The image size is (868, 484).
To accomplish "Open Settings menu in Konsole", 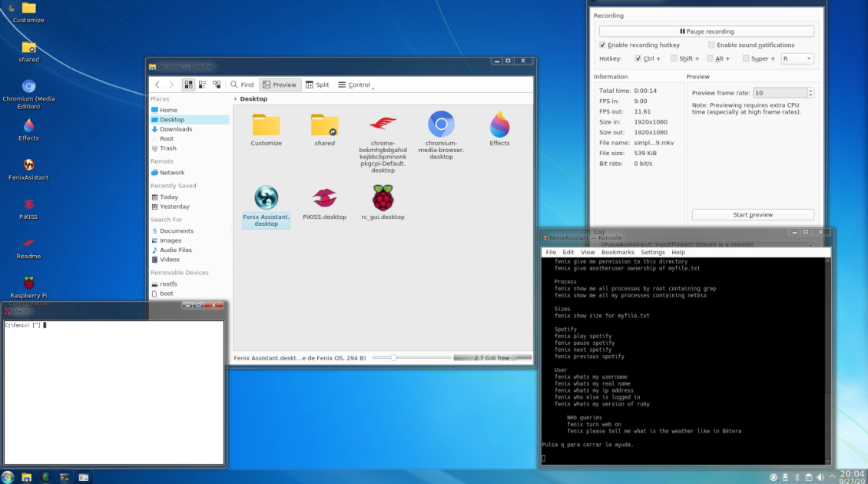I will click(x=652, y=252).
